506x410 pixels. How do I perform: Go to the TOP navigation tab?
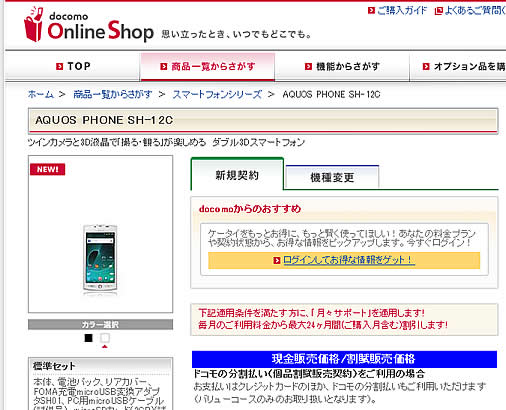(x=72, y=66)
